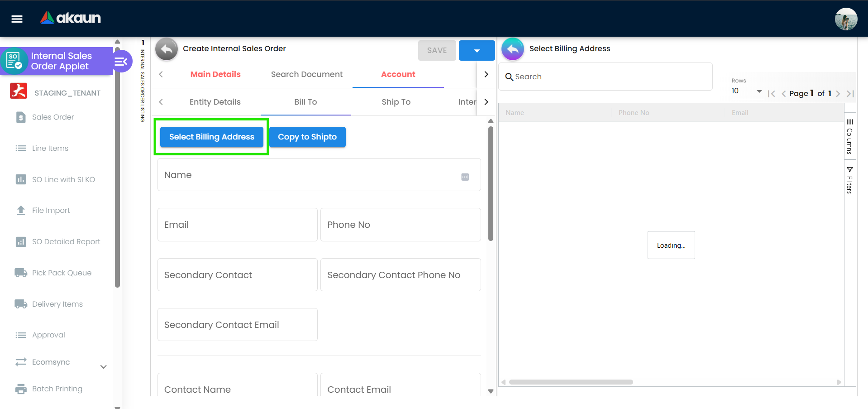Click the Select Billing Address button
Viewport: 868px width, 409px height.
(x=211, y=137)
